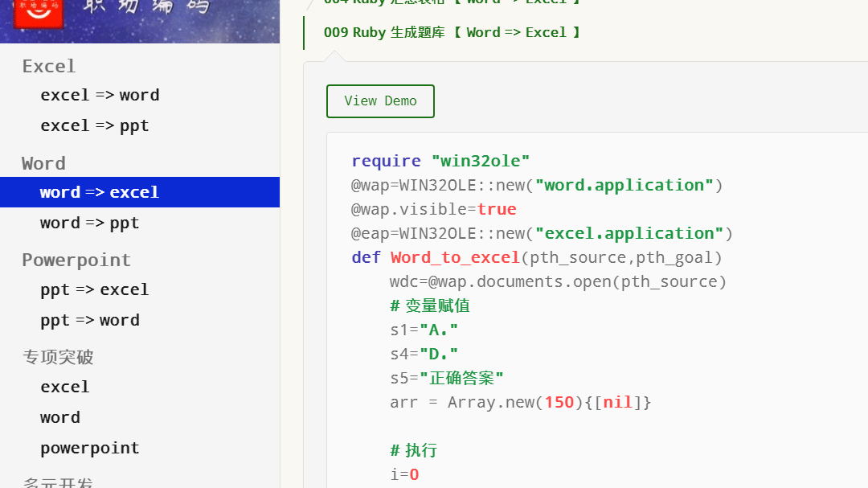Click the @wap.visible=true code line
This screenshot has width=868, height=488.
[433, 209]
